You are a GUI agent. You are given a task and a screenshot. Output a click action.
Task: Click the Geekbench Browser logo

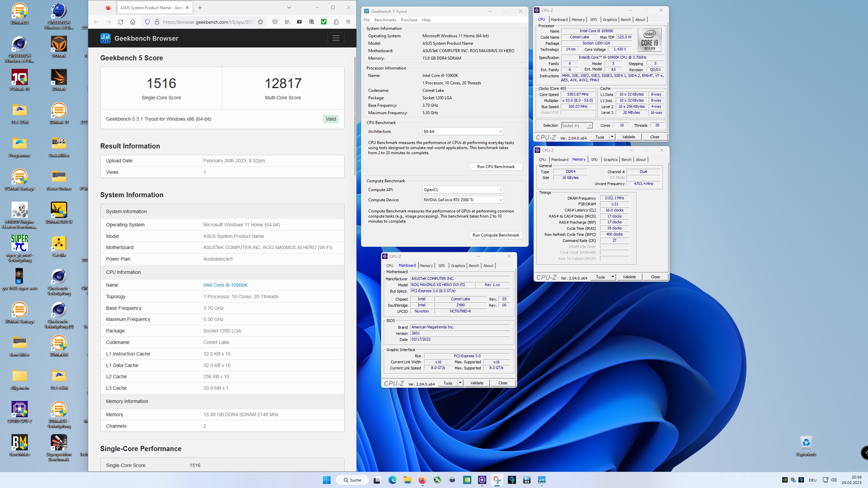point(139,38)
